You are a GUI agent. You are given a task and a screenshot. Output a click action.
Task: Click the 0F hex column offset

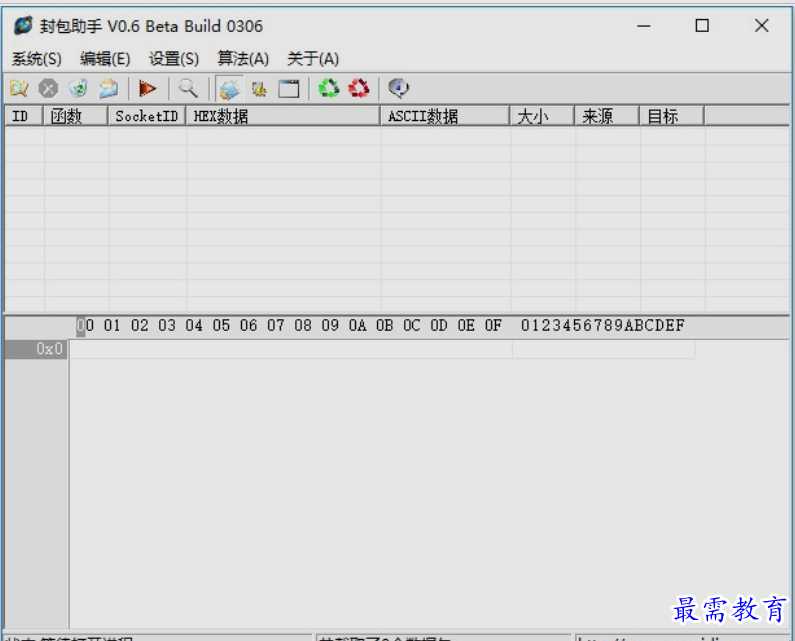coord(493,326)
